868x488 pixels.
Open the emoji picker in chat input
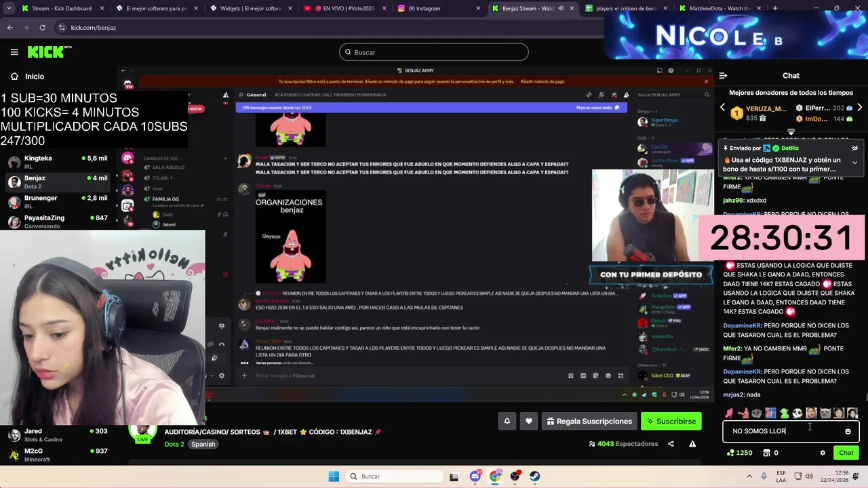tap(848, 431)
